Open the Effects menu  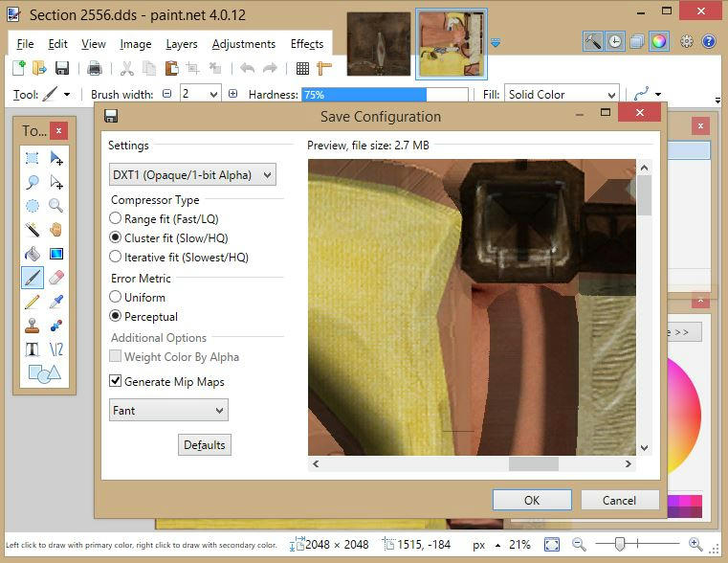coord(307,44)
